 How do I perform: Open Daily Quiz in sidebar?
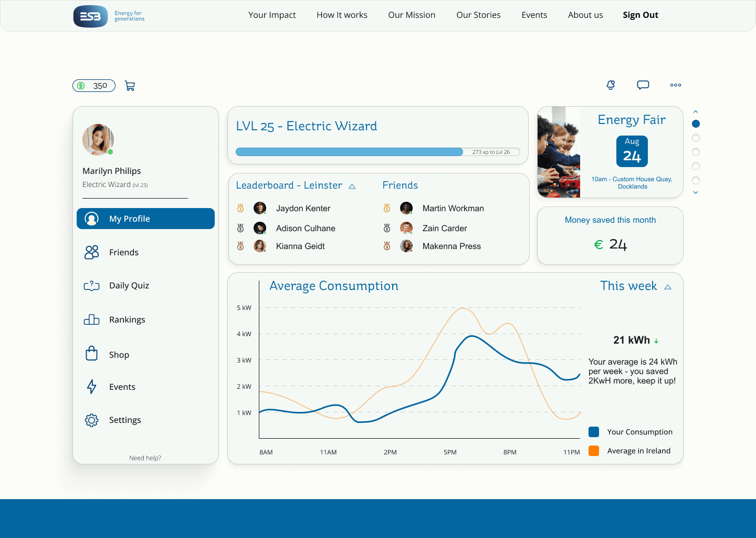[x=129, y=285]
